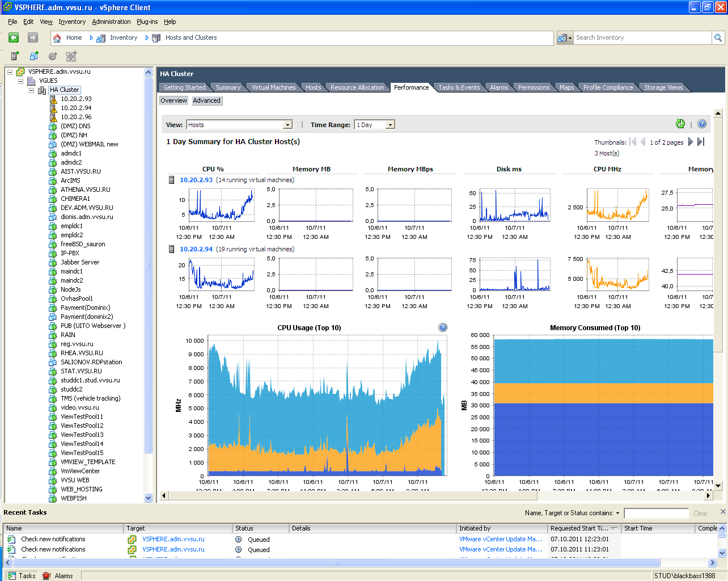Viewport: 728px width, 581px height.
Task: Click the VGUES datacenter icon
Action: 31,81
